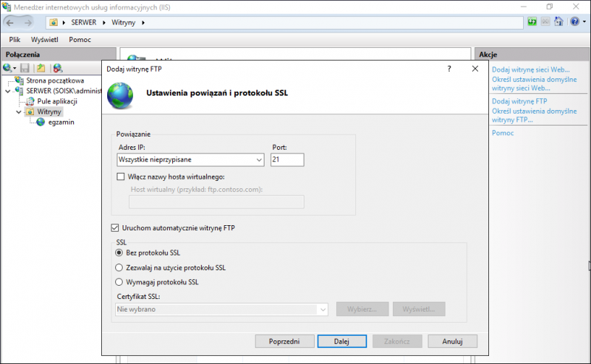591x364 pixels.
Task: Click the Wybierz... button
Action: tap(362, 309)
